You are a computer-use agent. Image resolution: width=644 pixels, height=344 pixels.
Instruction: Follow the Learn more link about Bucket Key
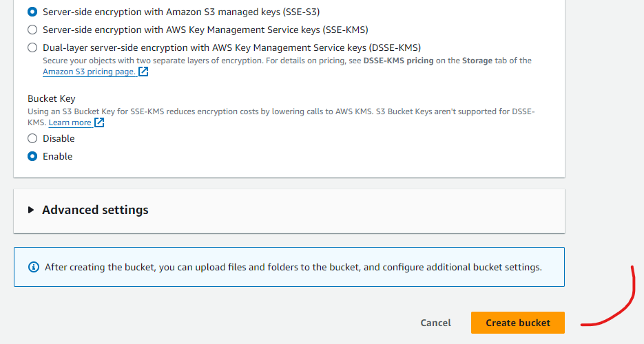point(70,122)
